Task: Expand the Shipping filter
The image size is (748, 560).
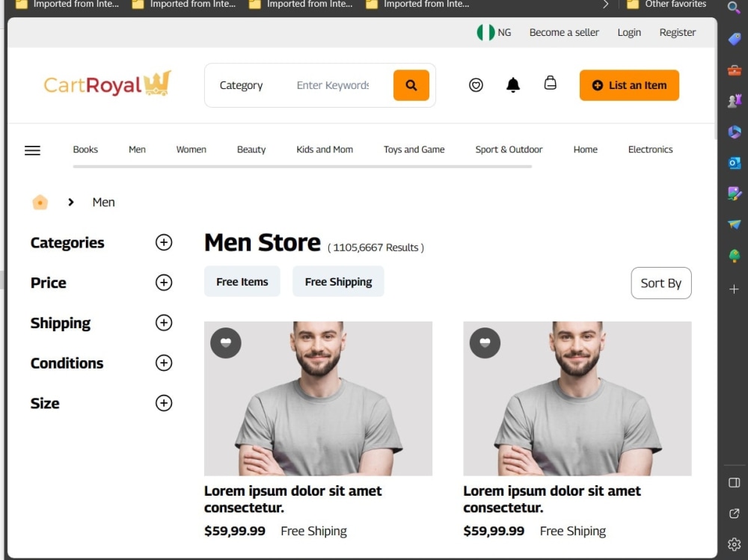Action: (164, 323)
